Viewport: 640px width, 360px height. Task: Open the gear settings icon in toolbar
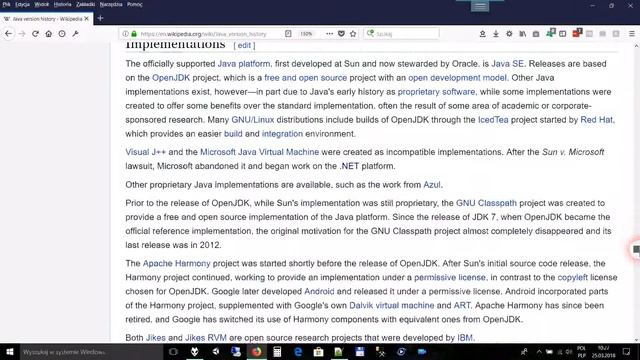(509, 33)
